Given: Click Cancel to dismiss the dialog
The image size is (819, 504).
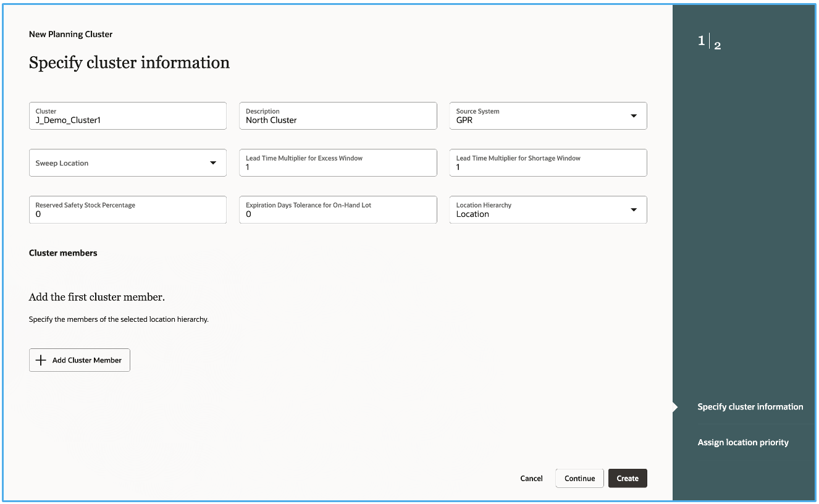Looking at the screenshot, I should (531, 478).
